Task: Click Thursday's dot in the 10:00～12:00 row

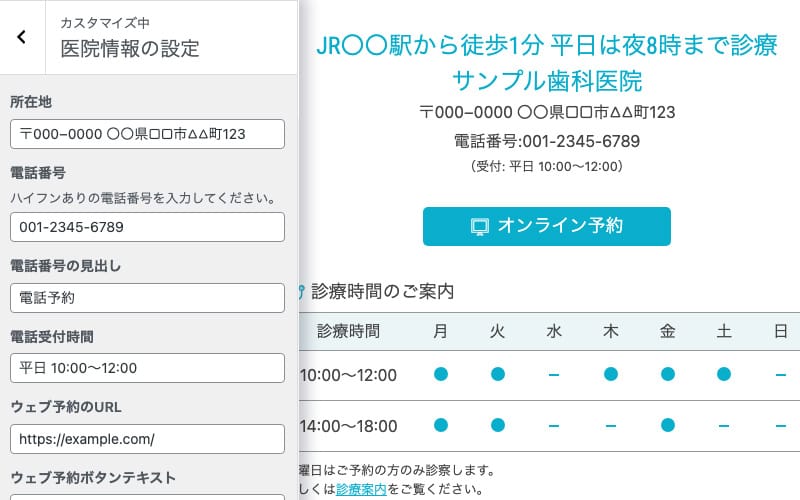Action: [x=611, y=374]
